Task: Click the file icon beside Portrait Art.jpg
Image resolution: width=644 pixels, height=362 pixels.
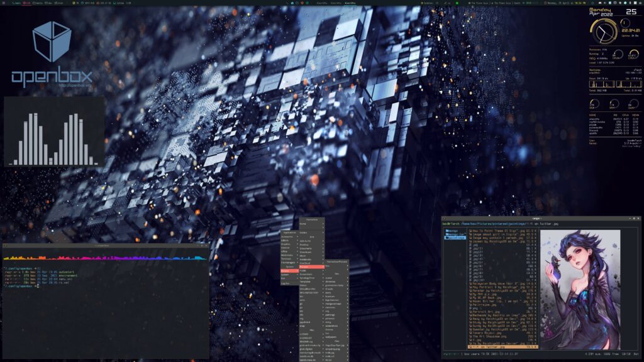Action: click(470, 310)
